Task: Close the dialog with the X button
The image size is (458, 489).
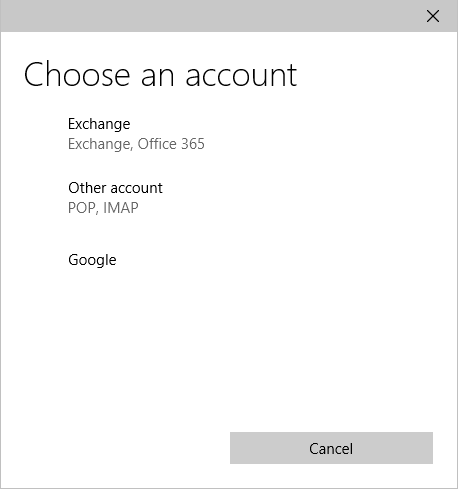Action: point(433,16)
